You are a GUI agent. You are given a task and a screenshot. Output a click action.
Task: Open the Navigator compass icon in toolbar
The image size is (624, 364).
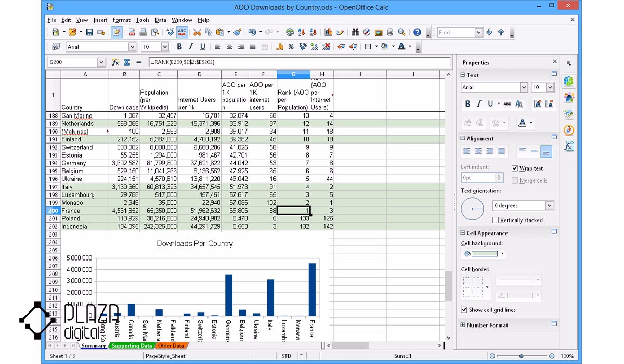pyautogui.click(x=367, y=32)
